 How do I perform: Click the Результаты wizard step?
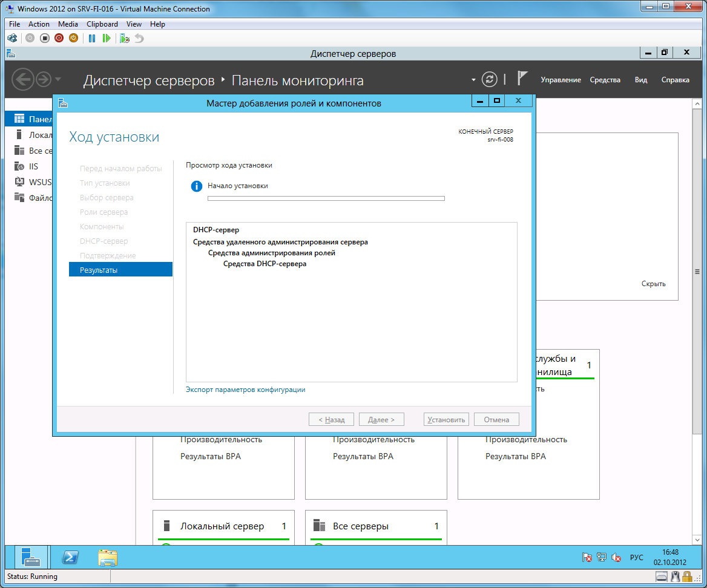pos(120,269)
